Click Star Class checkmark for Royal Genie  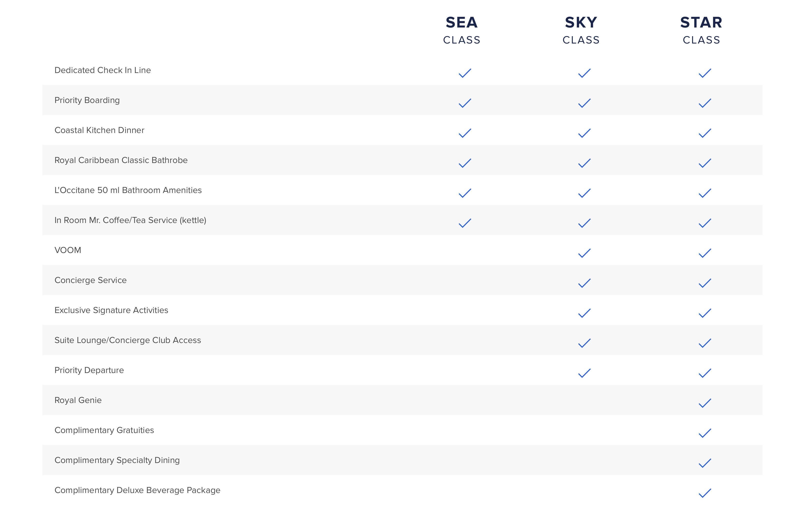point(705,403)
